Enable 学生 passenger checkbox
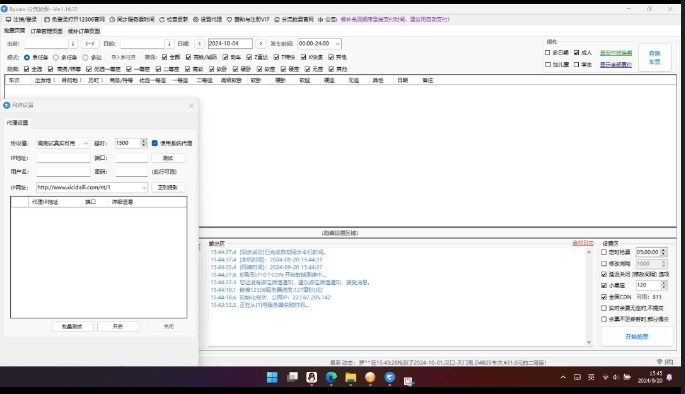 [x=577, y=64]
